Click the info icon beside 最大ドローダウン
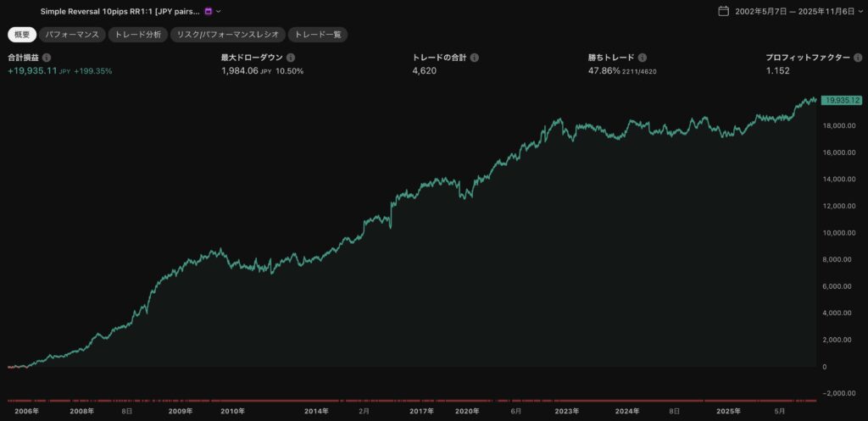Image resolution: width=868 pixels, height=421 pixels. 291,58
